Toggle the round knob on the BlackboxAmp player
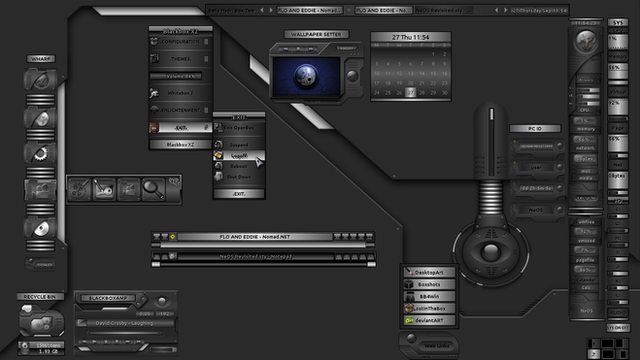The image size is (640, 360). tap(162, 302)
